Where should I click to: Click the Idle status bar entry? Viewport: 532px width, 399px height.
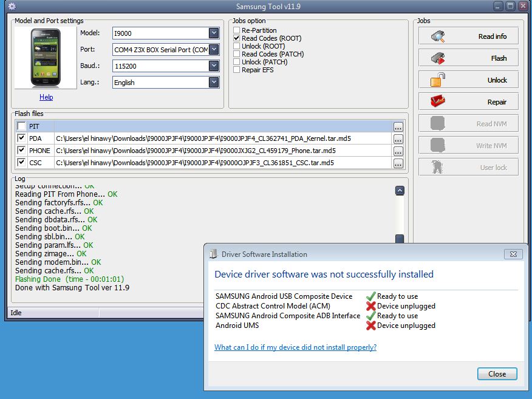point(16,313)
